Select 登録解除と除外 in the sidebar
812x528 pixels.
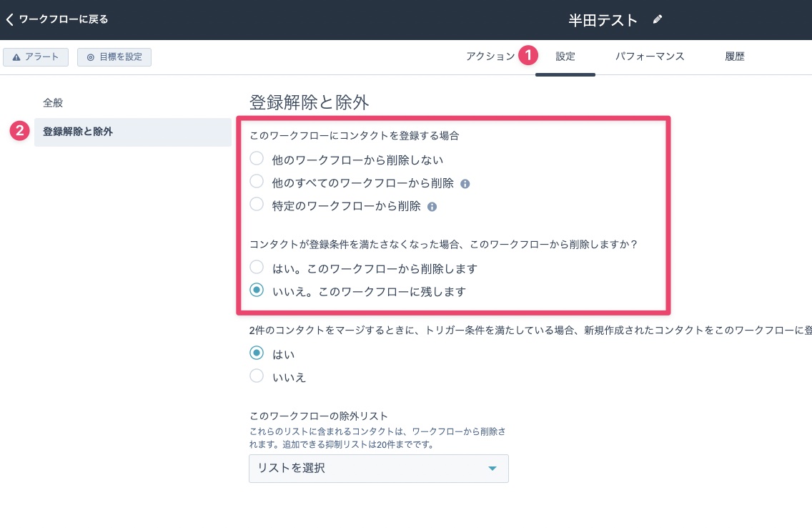pos(78,132)
